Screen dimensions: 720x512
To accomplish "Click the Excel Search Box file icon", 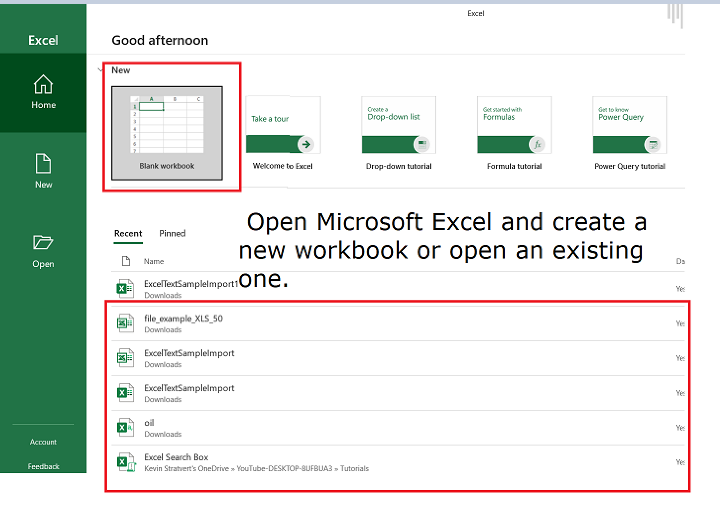I will [x=126, y=462].
